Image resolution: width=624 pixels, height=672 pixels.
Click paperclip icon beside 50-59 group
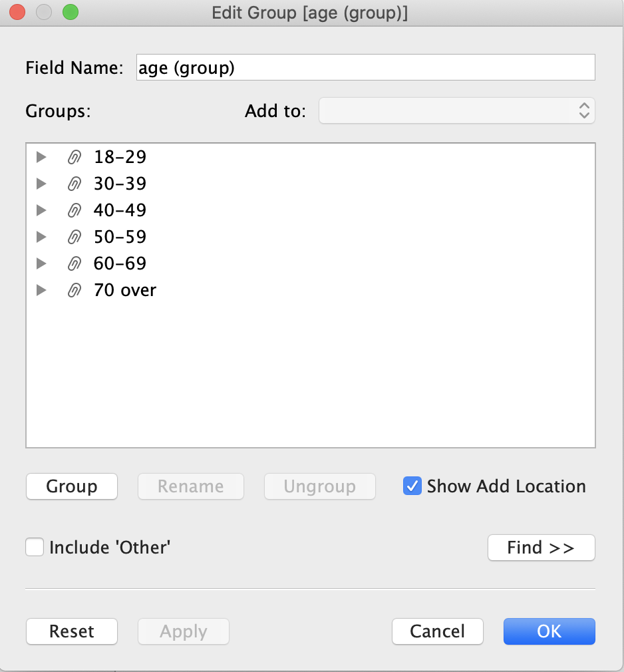[x=75, y=237]
